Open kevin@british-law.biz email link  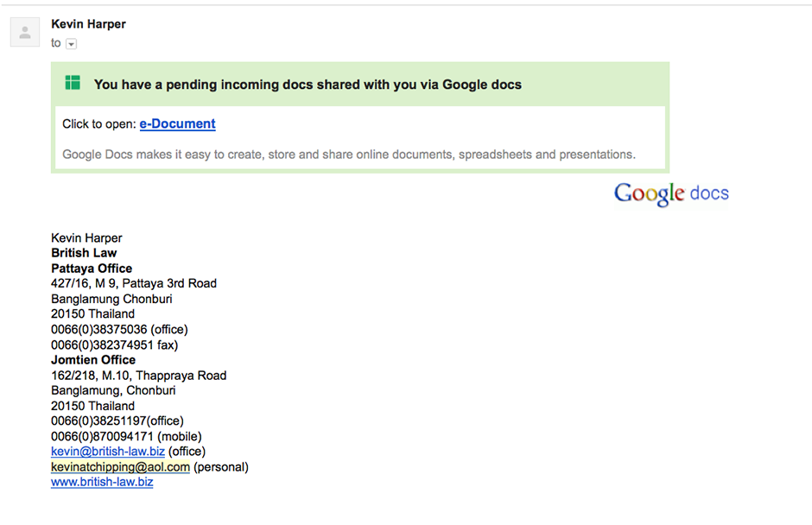coord(108,452)
